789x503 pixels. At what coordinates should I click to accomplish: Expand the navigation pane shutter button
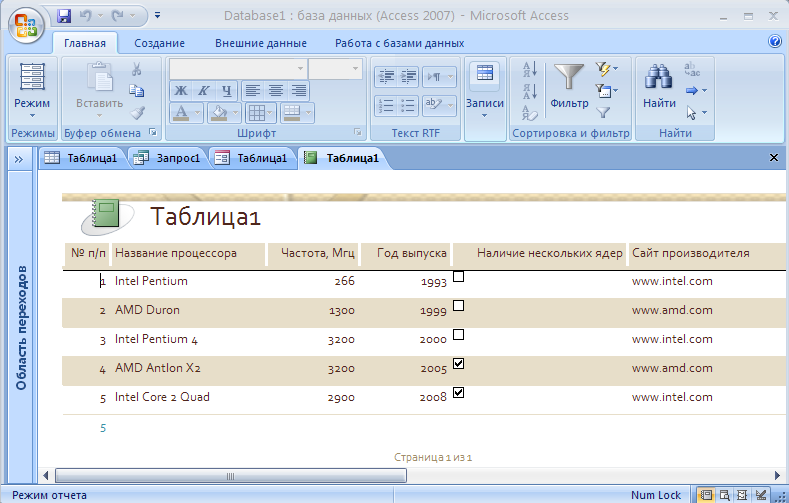(x=19, y=159)
